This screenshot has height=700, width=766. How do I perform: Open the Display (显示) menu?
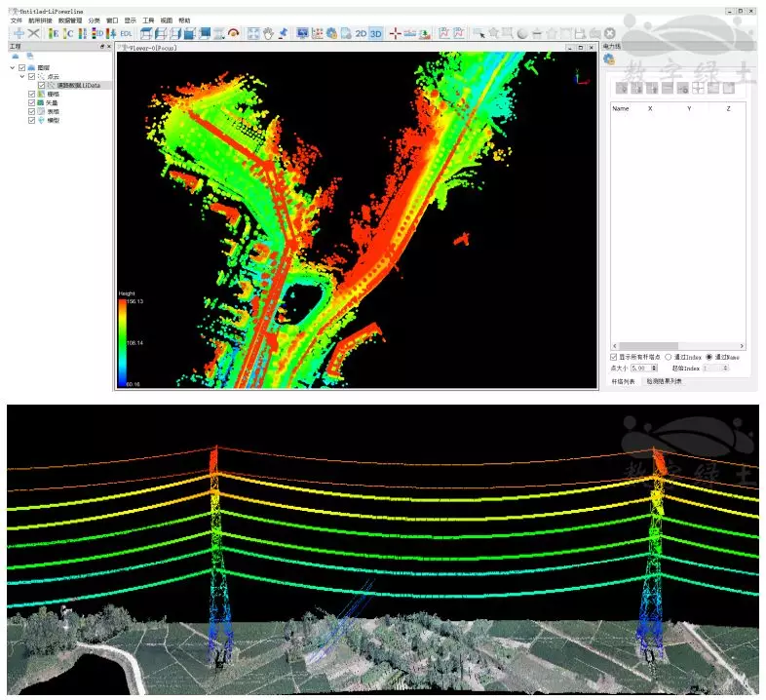coord(130,20)
